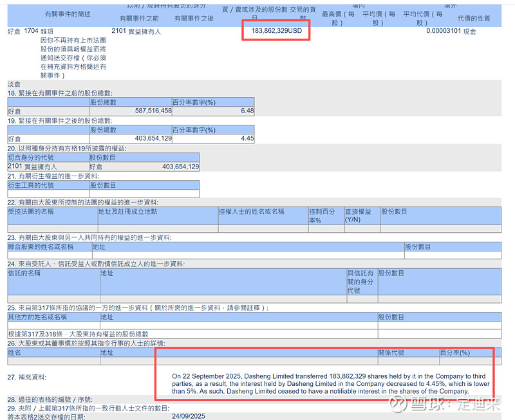The height and width of the screenshot is (420, 515).
Task: Select heading 19 緊接在有關事件之後的股份總數
Action: coord(60,121)
